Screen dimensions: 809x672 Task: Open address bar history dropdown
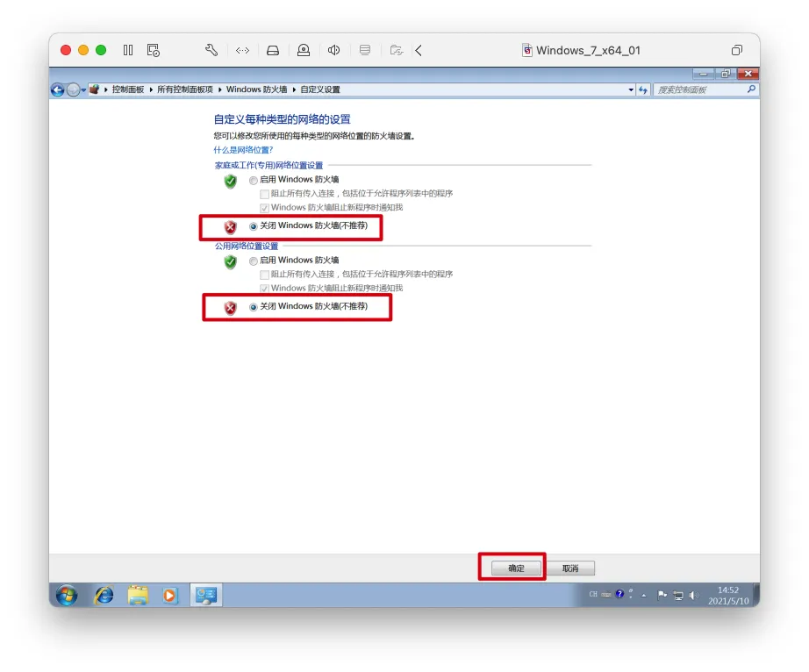coord(631,89)
